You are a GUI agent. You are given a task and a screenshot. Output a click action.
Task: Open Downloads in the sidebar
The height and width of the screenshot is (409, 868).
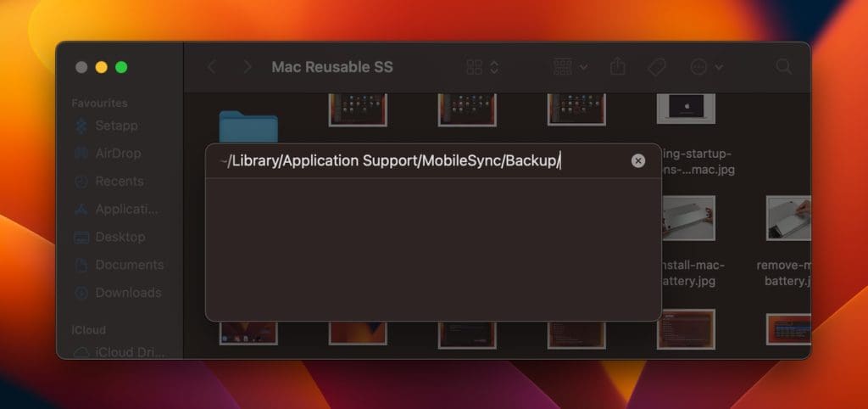coord(129,293)
